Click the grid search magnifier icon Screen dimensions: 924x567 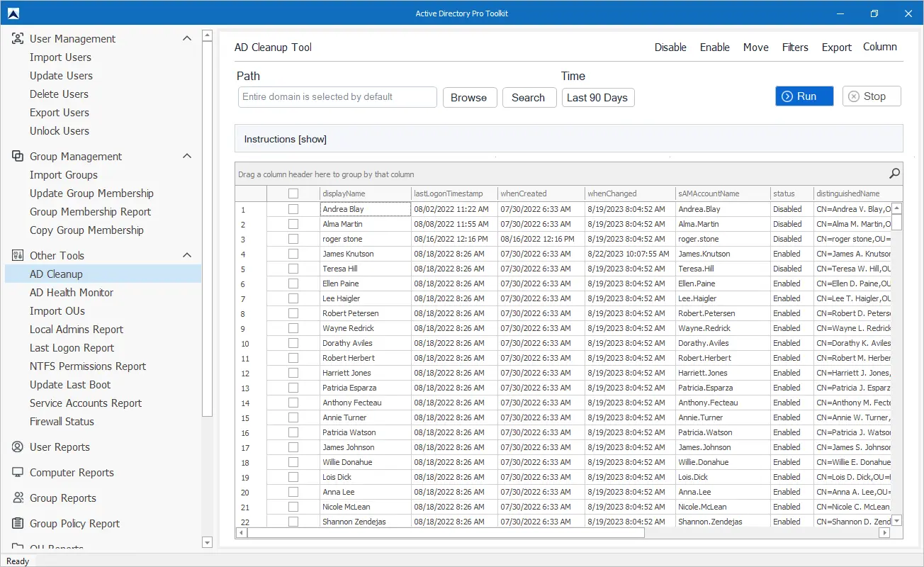[894, 174]
